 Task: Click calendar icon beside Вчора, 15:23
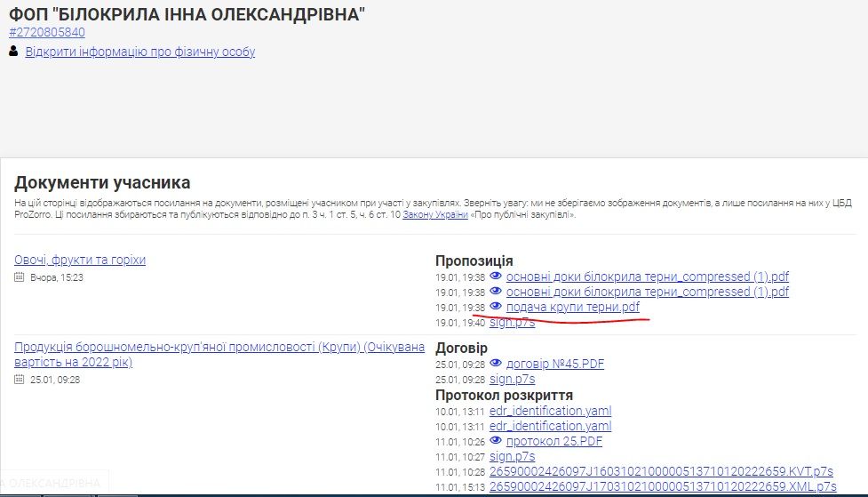click(x=20, y=277)
